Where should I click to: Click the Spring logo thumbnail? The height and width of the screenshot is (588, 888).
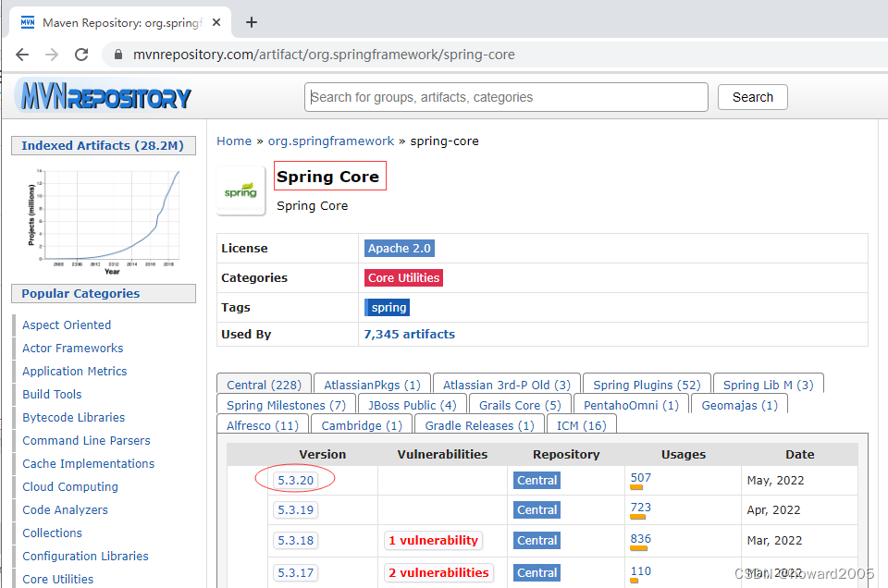[240, 190]
